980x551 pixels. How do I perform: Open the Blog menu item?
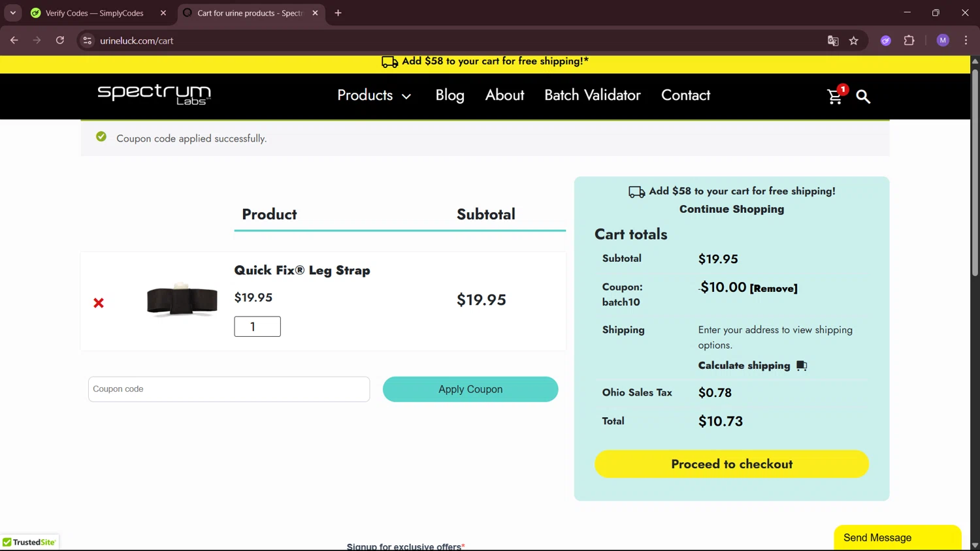(x=450, y=95)
